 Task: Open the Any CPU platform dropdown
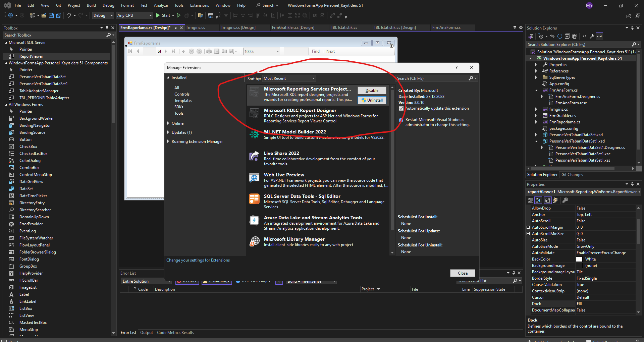(x=134, y=15)
